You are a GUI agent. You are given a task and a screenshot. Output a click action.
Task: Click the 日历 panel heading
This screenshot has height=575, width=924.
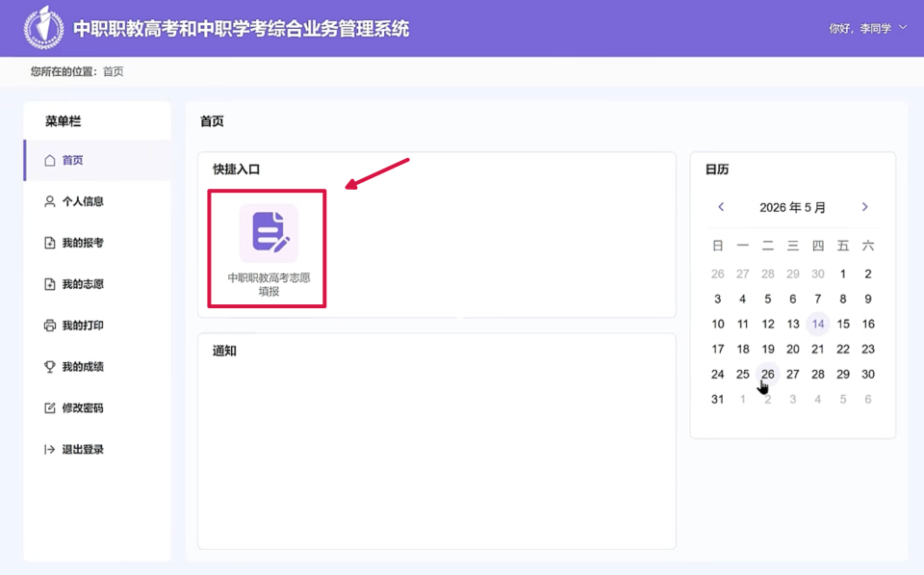coord(717,170)
